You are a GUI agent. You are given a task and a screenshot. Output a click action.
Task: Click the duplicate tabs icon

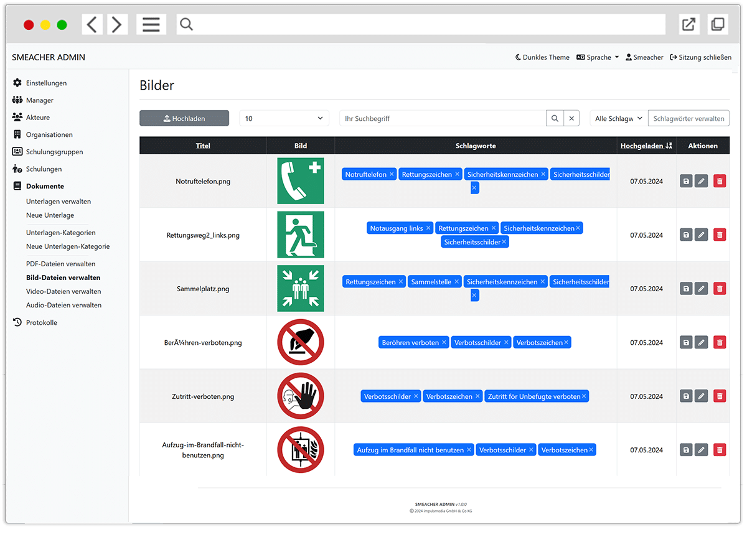tap(718, 24)
